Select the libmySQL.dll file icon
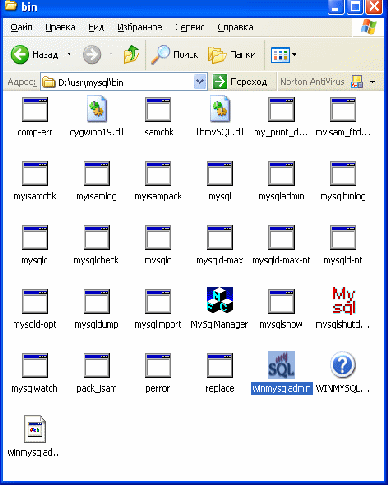This screenshot has height=486, width=389. [x=220, y=109]
